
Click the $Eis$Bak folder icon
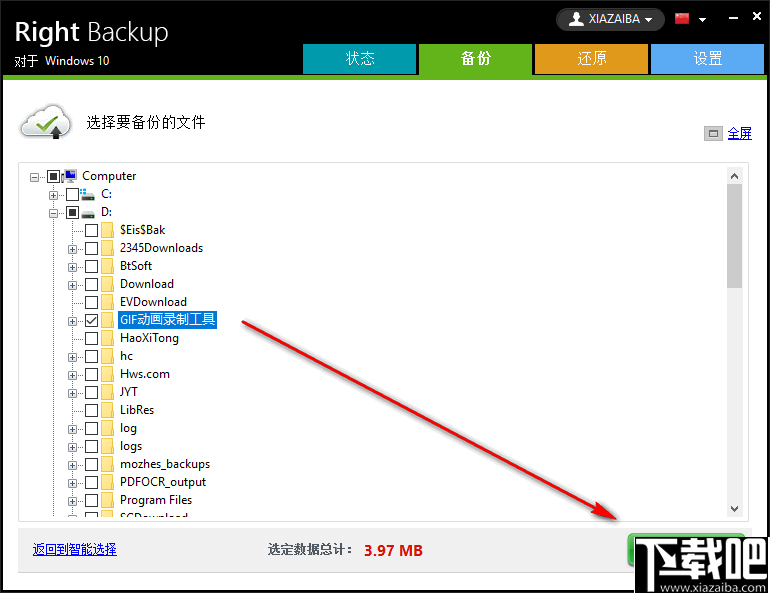pos(107,230)
